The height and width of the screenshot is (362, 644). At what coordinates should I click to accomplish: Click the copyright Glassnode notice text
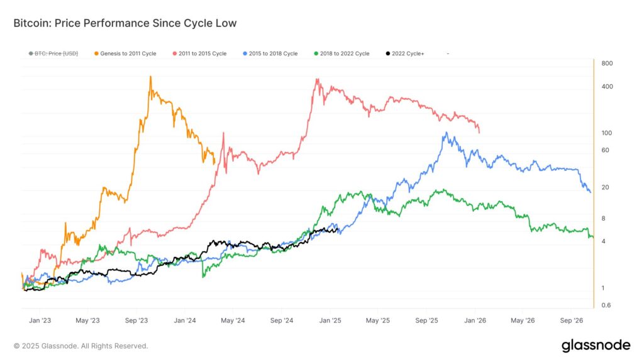coord(80,346)
